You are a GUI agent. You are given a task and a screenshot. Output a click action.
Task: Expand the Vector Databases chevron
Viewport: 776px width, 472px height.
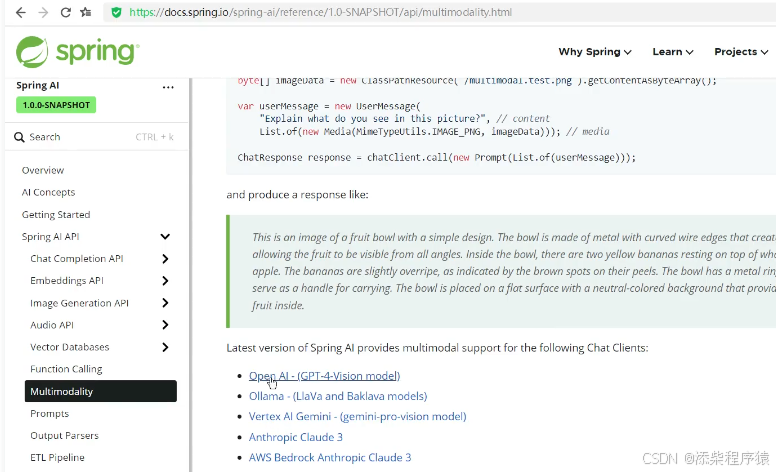click(x=165, y=347)
